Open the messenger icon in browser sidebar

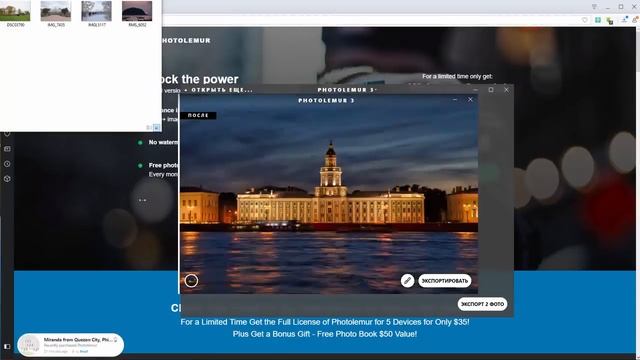pyautogui.click(x=7, y=149)
